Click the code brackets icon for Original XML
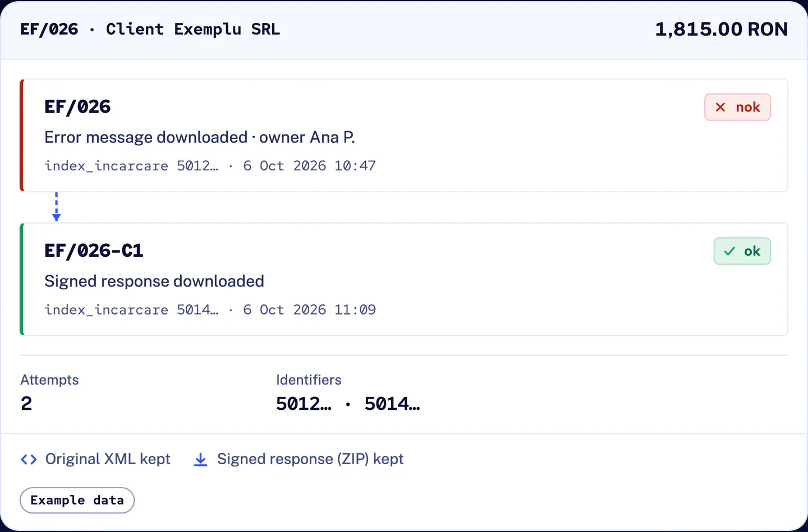The image size is (808, 532). [29, 460]
